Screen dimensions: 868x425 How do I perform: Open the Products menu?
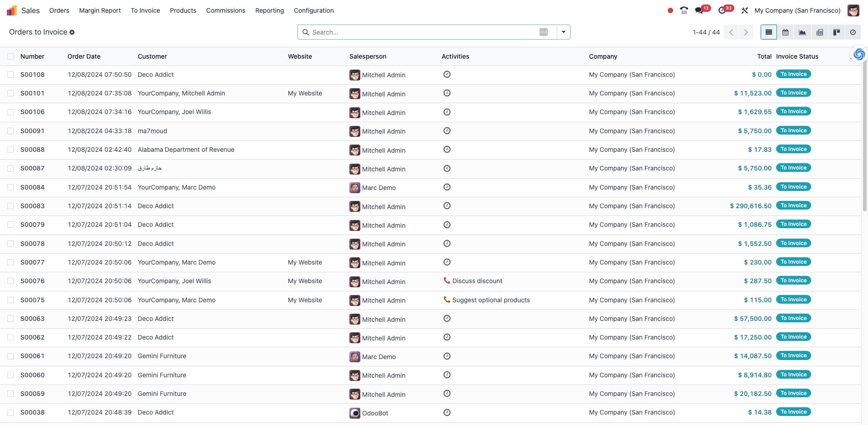click(x=183, y=10)
